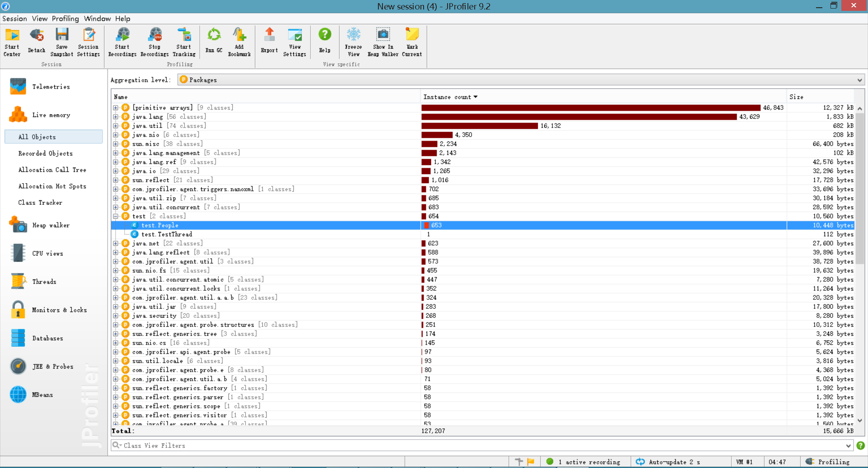Toggle Start Tracking in toolbar

coord(184,42)
